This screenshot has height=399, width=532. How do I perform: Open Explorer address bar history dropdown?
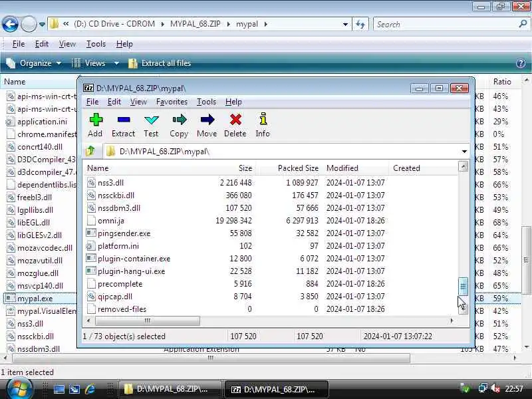[x=345, y=25]
